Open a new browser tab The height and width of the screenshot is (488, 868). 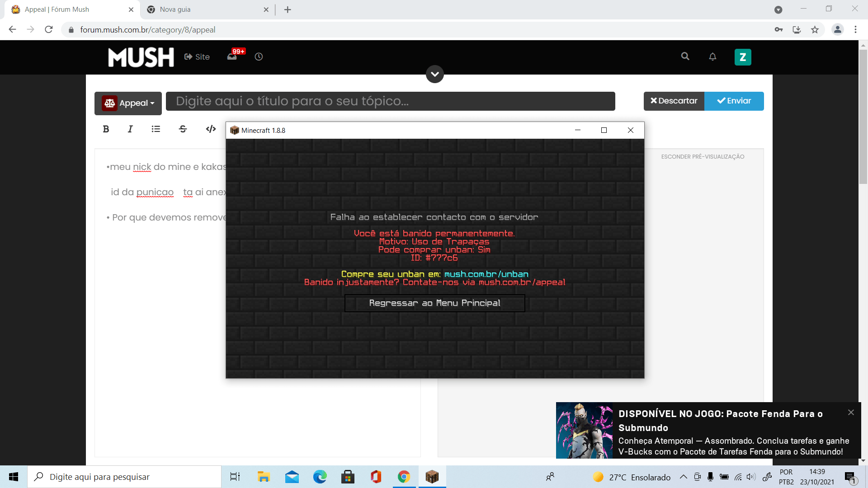288,9
